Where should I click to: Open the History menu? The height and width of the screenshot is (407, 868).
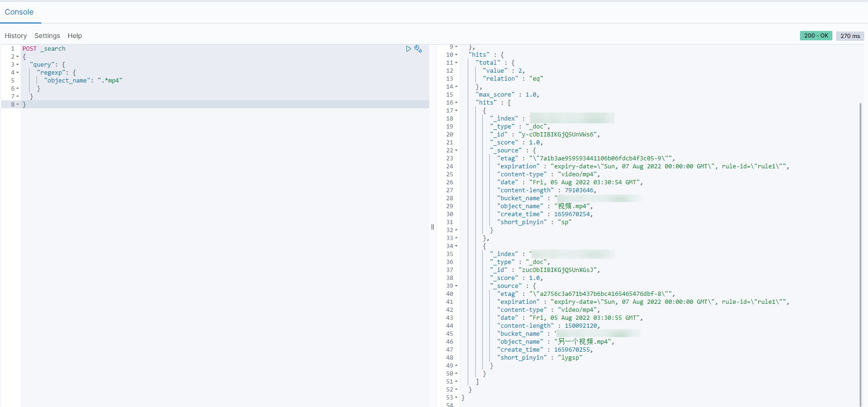pos(15,36)
